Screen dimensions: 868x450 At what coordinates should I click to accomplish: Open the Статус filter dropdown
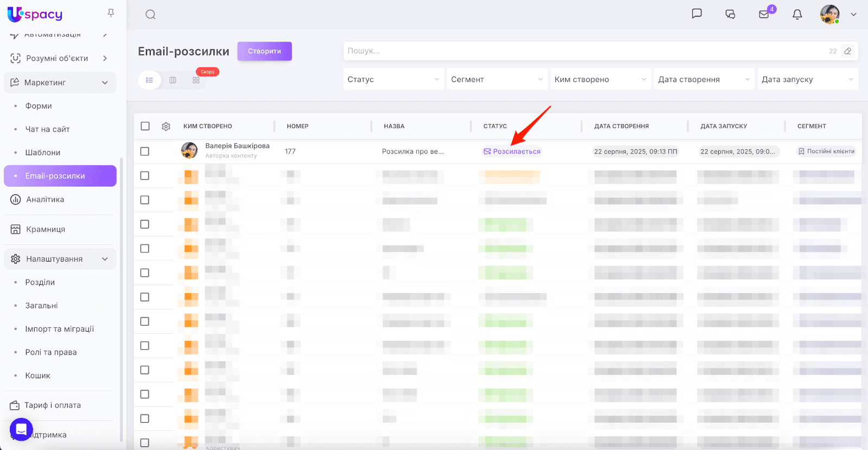coord(393,79)
